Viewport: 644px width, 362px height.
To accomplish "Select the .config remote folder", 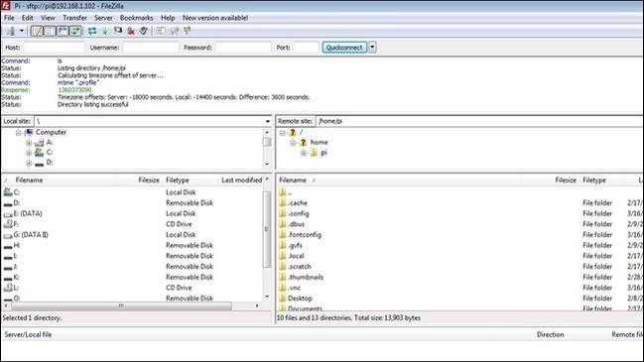I will [460, 214].
